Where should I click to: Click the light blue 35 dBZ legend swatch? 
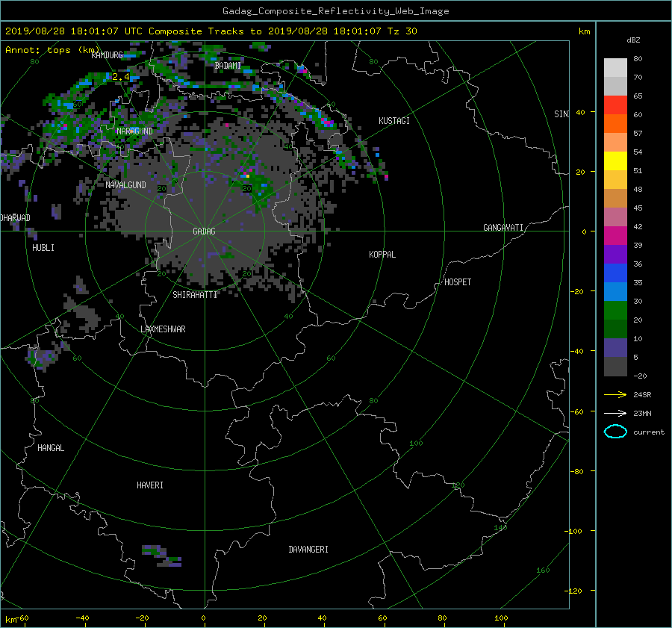click(x=615, y=291)
